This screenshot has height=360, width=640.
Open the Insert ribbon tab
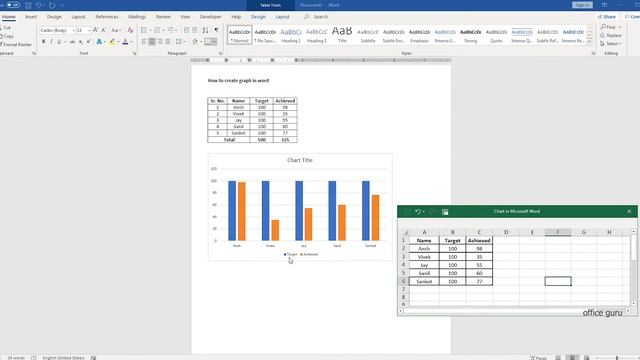pos(31,17)
